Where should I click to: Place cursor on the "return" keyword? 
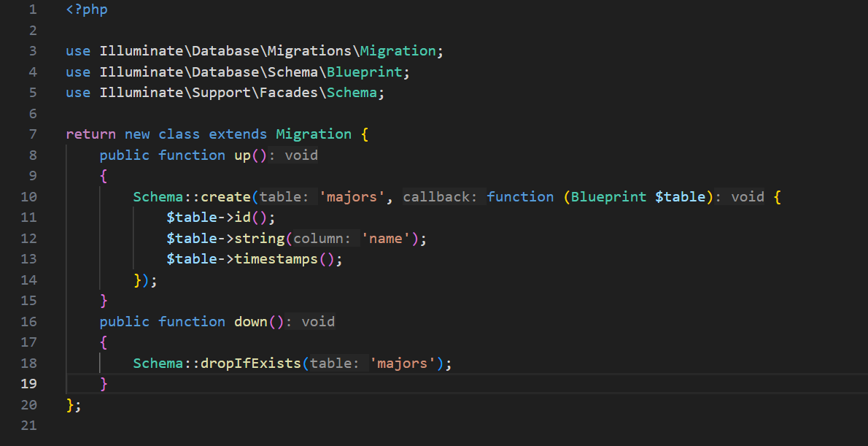point(90,134)
